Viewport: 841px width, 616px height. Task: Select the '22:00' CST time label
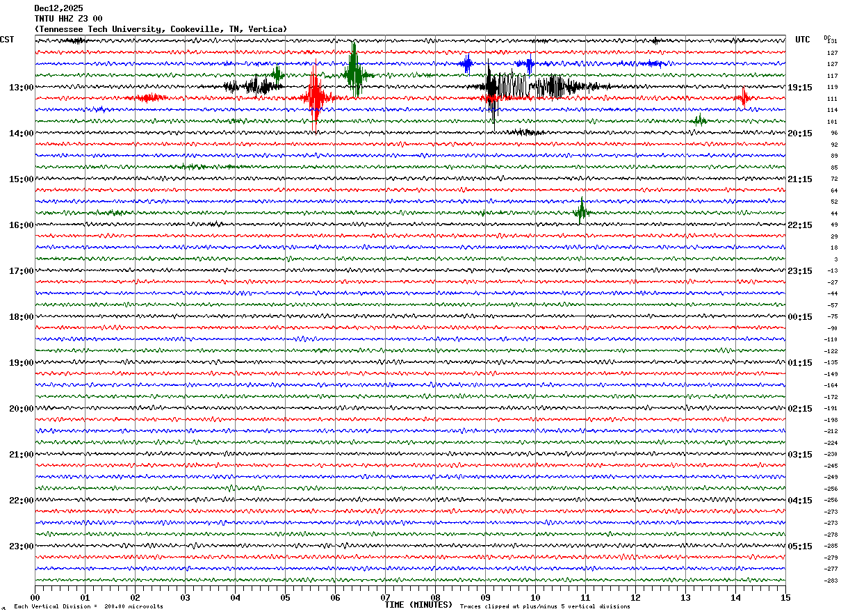pyautogui.click(x=22, y=501)
